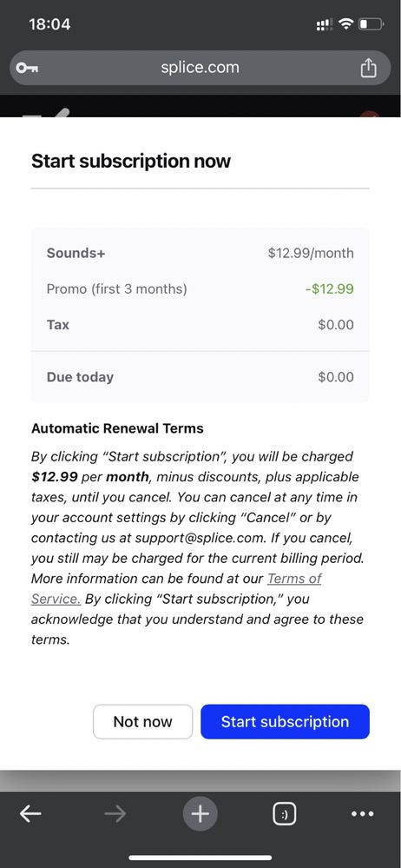Tap the 18:04 clock in status bar

[x=49, y=24]
